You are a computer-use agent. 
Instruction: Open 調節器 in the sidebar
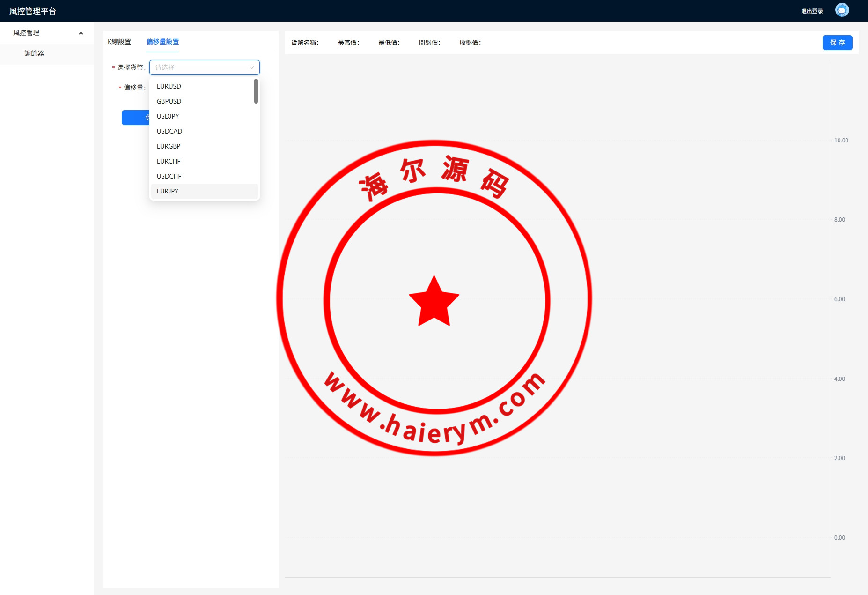(x=34, y=53)
